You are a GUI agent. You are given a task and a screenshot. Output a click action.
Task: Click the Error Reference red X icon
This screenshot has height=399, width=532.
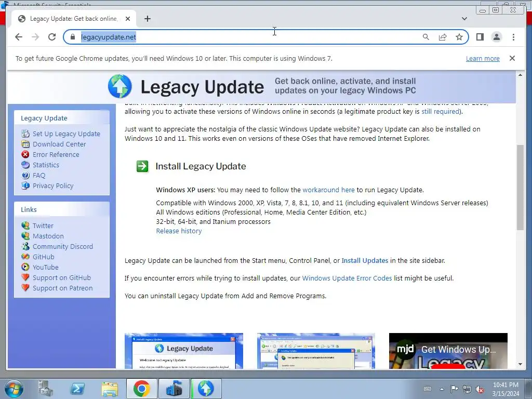click(x=25, y=154)
